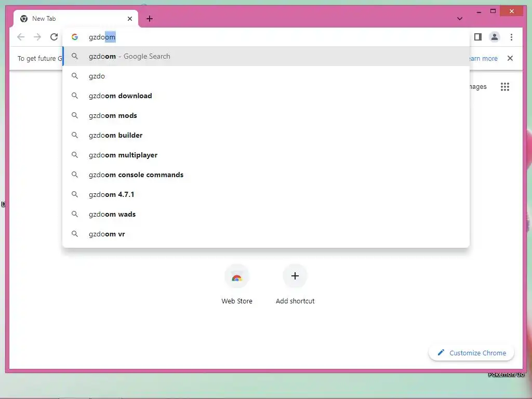The height and width of the screenshot is (399, 532).
Task: Choose the 'gzdoom wads' suggestion
Action: coord(267,214)
